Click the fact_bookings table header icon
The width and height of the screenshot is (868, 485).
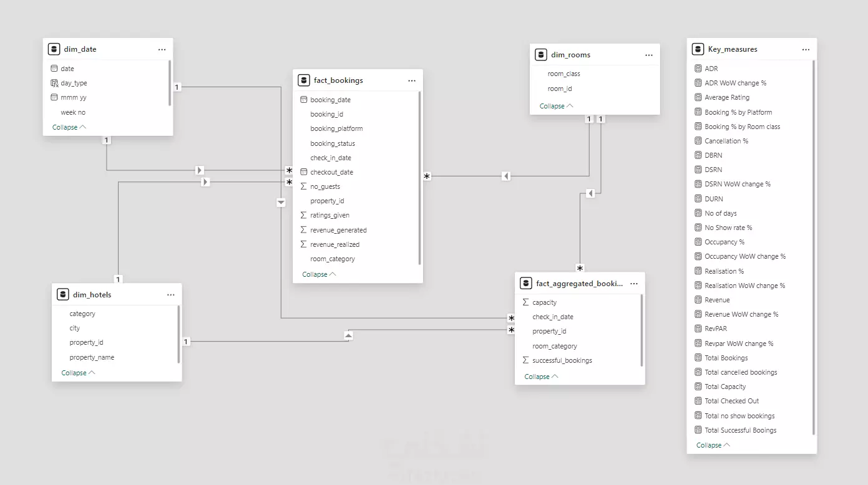(304, 80)
